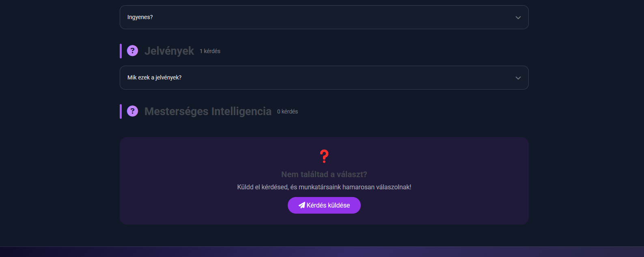This screenshot has height=257, width=644.
Task: Click the chevron on the Ingyenes? row
Action: click(518, 17)
